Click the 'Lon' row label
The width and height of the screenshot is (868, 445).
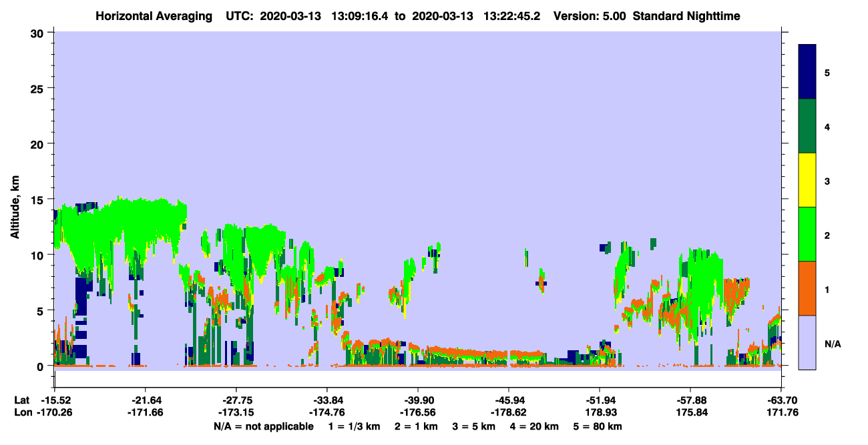[22, 413]
